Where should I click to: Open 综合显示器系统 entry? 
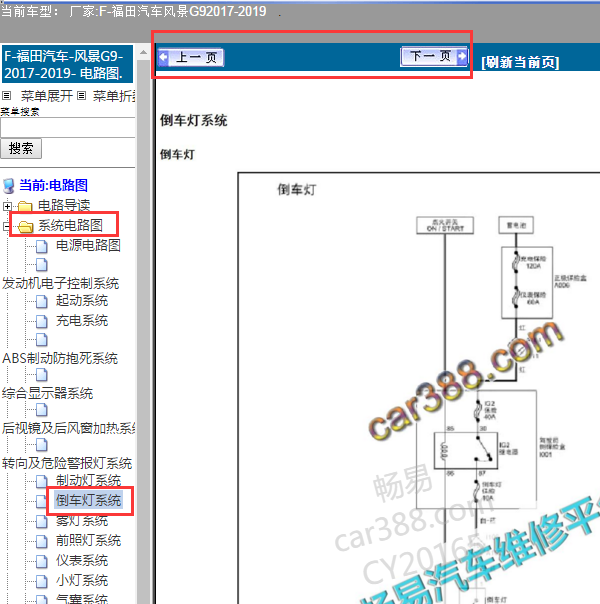point(47,393)
